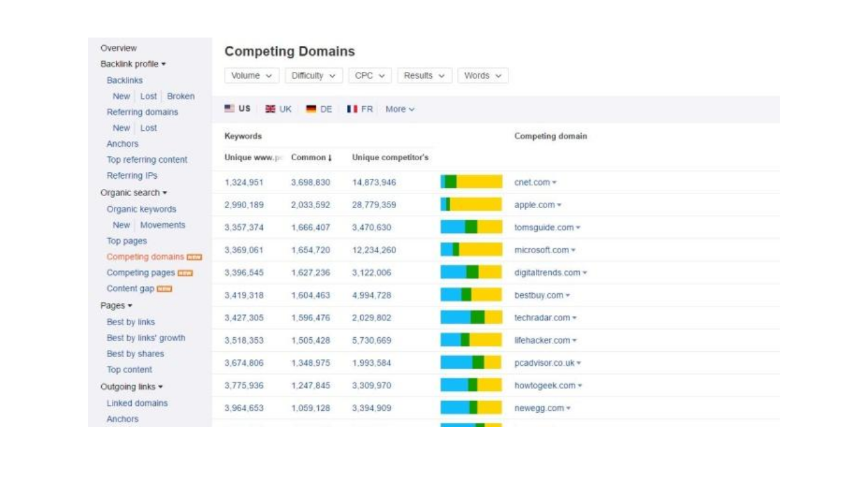Viewport: 868px width, 479px height.
Task: Click the cnet.com keyword overlap bar
Action: tap(471, 182)
